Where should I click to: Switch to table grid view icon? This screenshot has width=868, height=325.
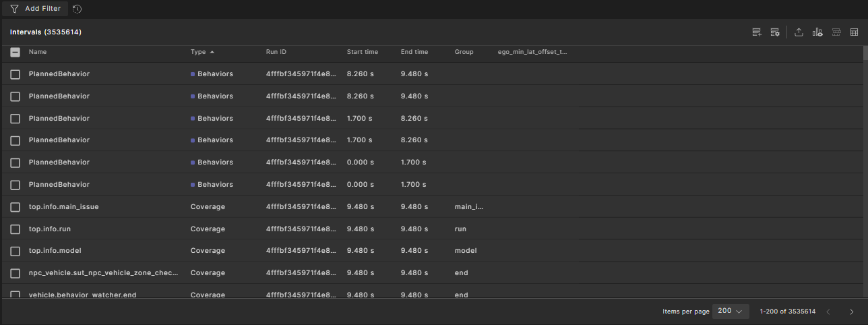pos(854,32)
